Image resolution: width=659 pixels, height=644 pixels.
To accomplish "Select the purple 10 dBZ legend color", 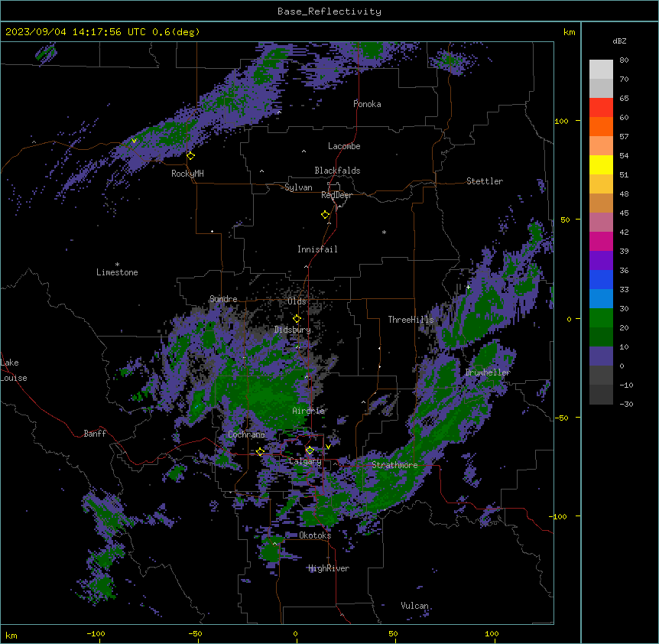I will click(x=601, y=356).
